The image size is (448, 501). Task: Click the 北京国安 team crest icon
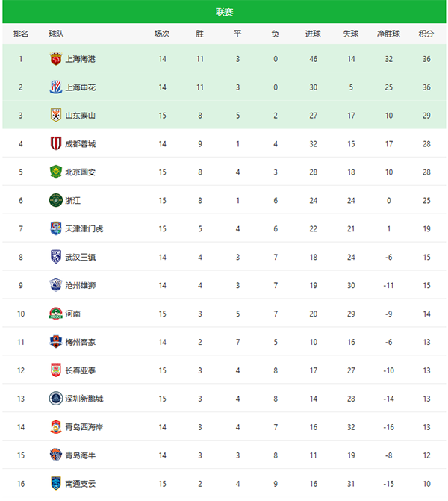point(55,172)
